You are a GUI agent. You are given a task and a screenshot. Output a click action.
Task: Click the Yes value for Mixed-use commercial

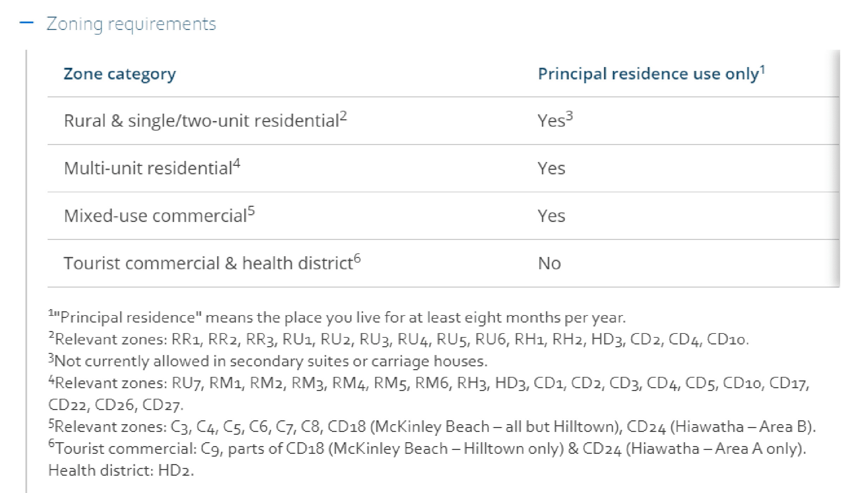coord(551,216)
